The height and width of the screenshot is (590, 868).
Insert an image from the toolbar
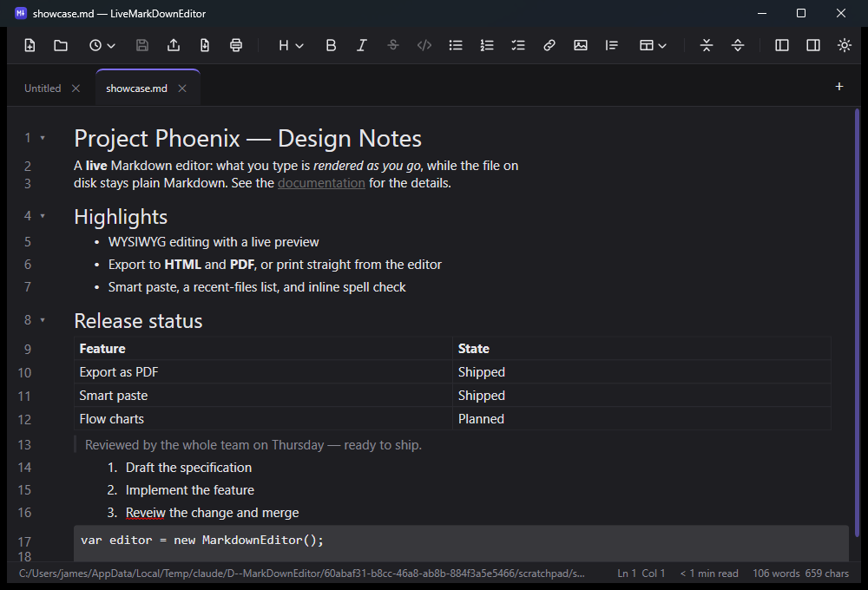[580, 45]
